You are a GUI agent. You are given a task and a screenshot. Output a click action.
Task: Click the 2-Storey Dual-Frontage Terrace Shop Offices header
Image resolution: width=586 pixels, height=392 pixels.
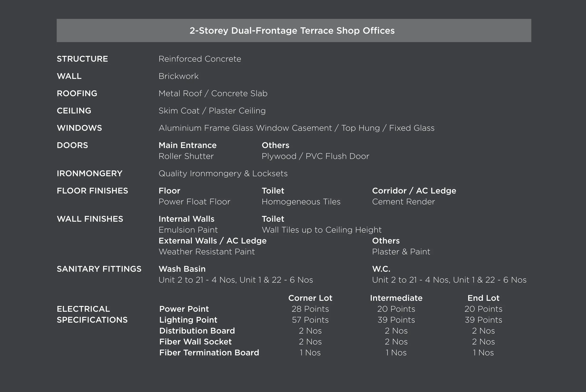tap(292, 30)
